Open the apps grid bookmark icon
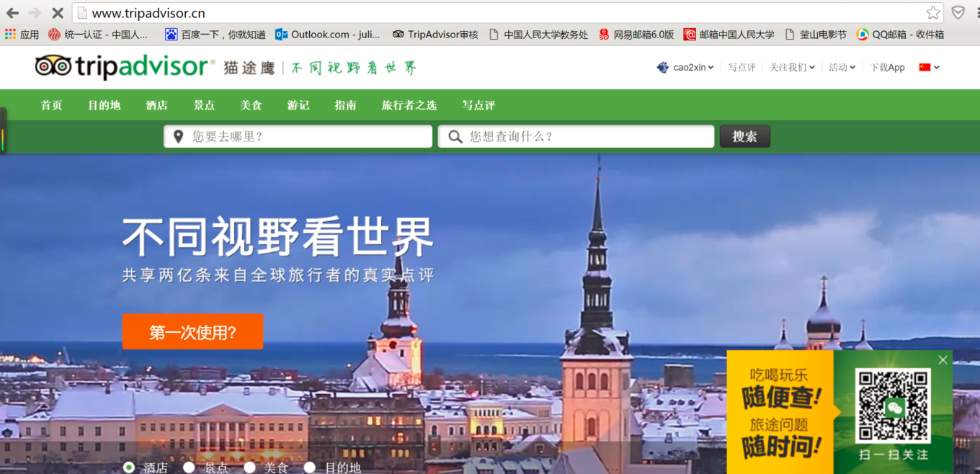The width and height of the screenshot is (980, 474). tap(10, 34)
